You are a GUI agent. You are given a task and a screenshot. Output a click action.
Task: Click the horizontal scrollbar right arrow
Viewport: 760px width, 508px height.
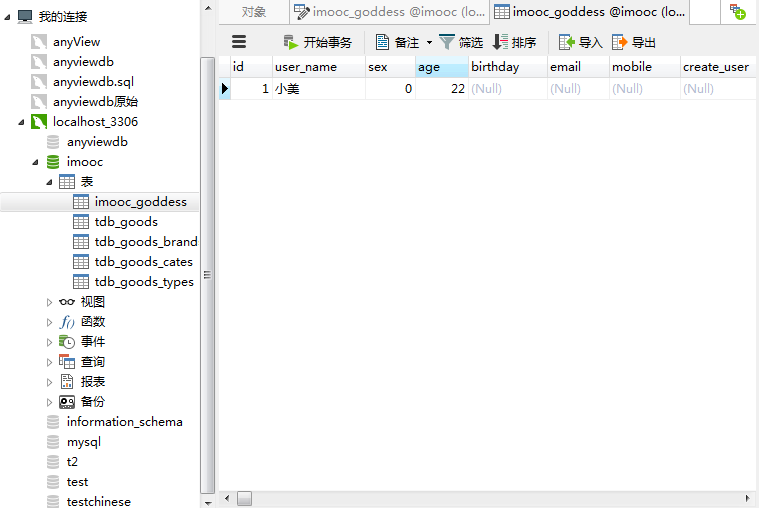point(747,498)
